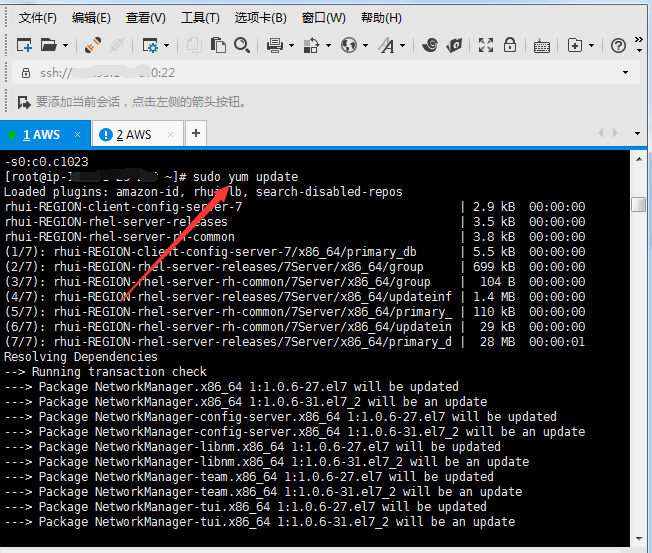This screenshot has width=652, height=553.
Task: Open session Properties gear icon
Action: pyautogui.click(x=150, y=45)
